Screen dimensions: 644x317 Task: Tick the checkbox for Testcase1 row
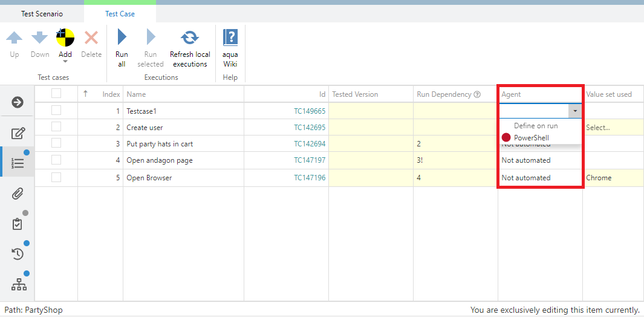56,111
